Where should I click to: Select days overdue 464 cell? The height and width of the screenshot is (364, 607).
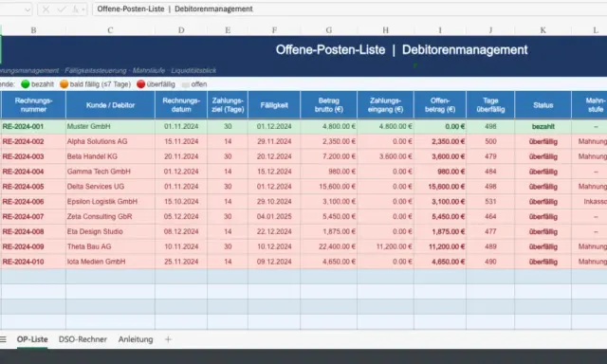click(x=490, y=217)
